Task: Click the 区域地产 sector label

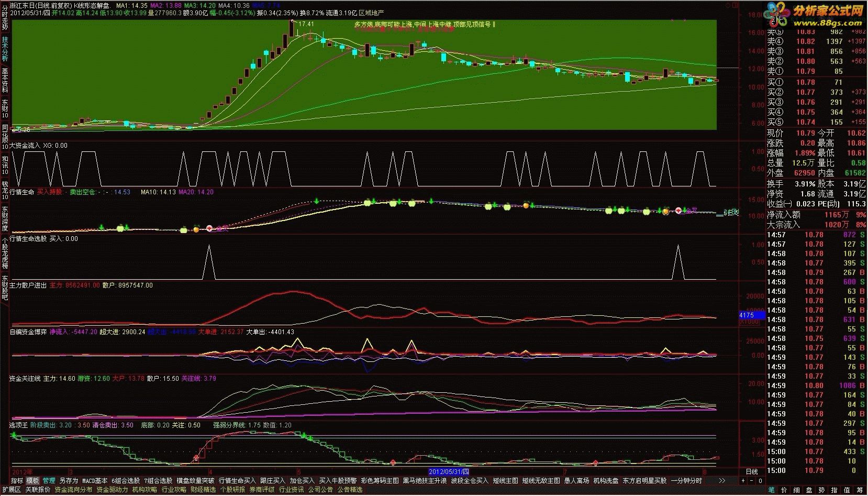Action: (x=371, y=13)
